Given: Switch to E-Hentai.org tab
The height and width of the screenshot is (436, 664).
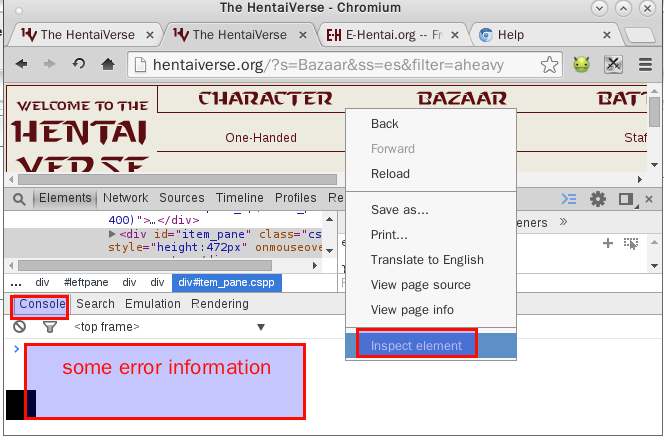Looking at the screenshot, I should 385,35.
